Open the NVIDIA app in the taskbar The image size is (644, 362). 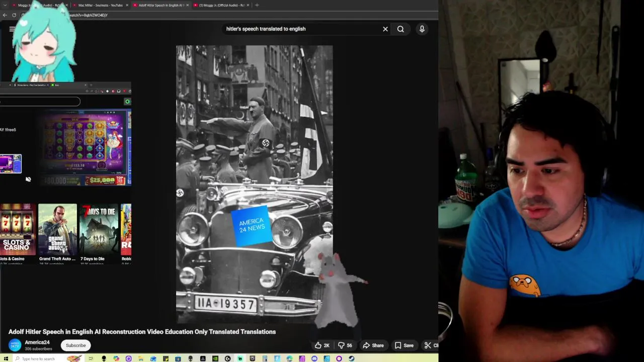coord(215,358)
